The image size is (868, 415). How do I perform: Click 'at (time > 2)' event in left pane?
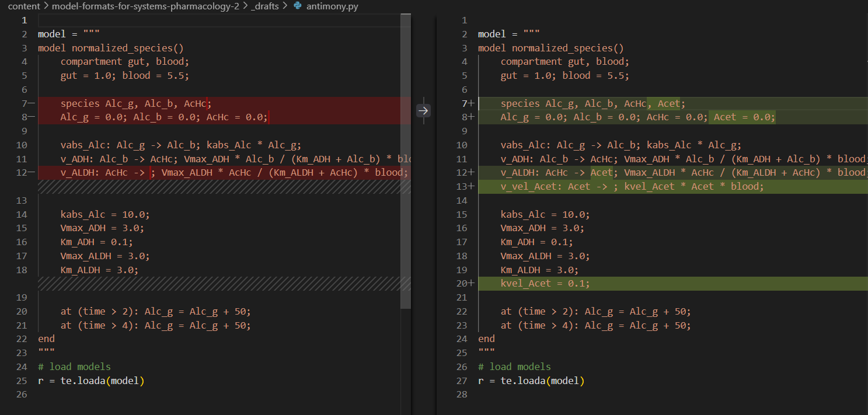97,311
